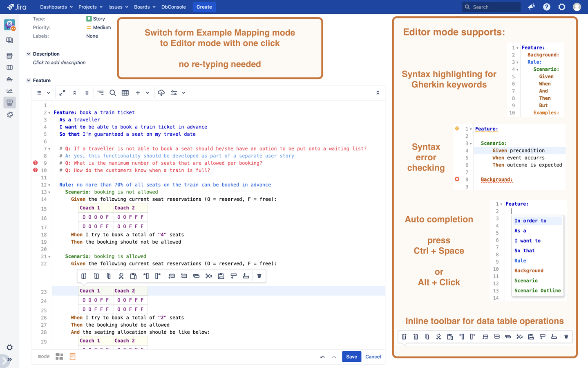The image size is (588, 368).
Task: Delete table using inline trash icon
Action: [259, 276]
